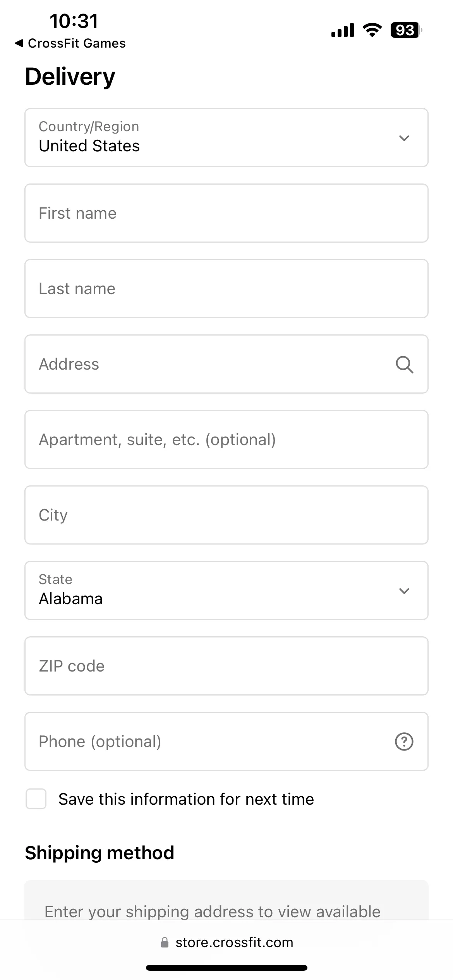Tap the cellular signal bars icon
The image size is (453, 980).
tap(343, 30)
